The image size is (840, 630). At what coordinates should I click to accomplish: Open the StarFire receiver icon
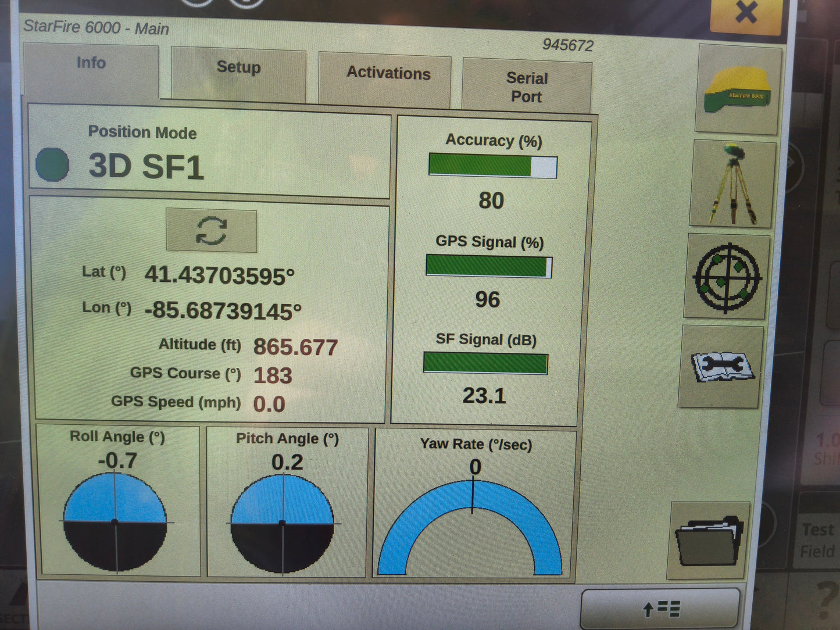coord(738,90)
